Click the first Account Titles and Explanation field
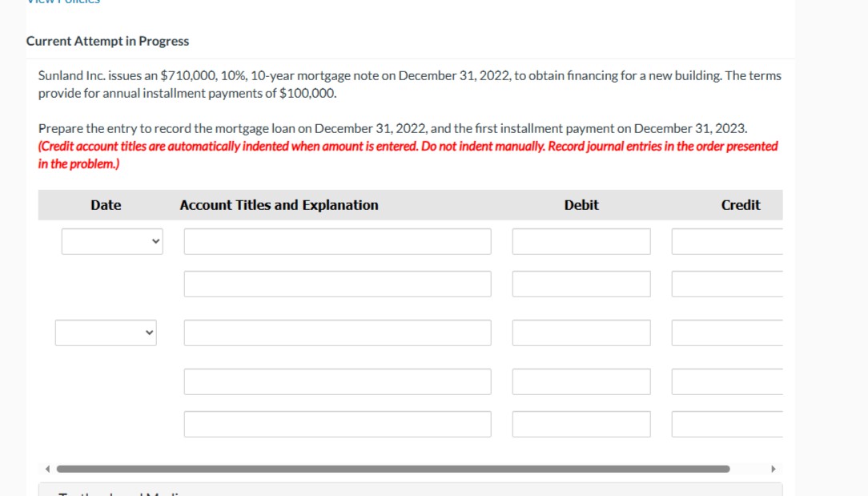This screenshot has height=496, width=868. click(x=337, y=240)
